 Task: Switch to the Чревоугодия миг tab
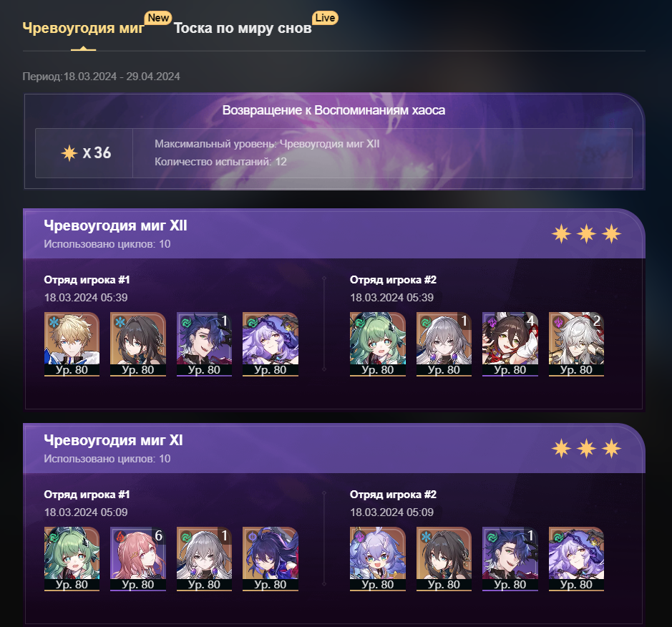click(x=84, y=28)
